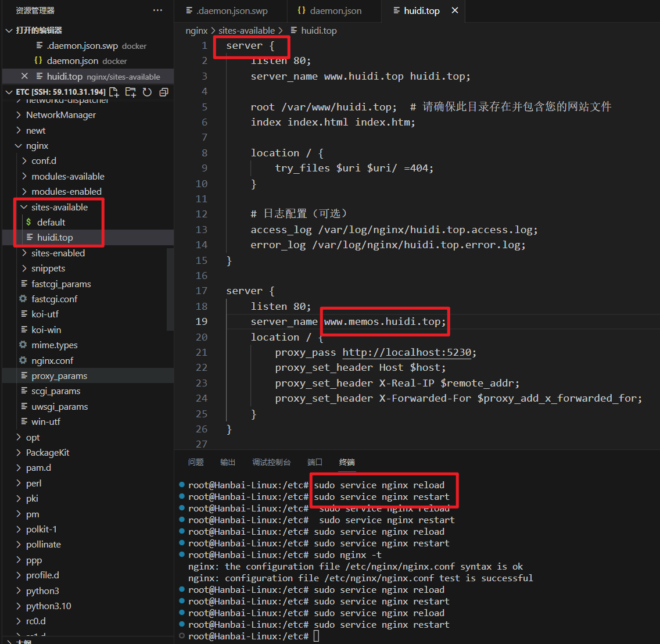Open the 问题 panel tab
660x644 pixels.
click(x=196, y=462)
